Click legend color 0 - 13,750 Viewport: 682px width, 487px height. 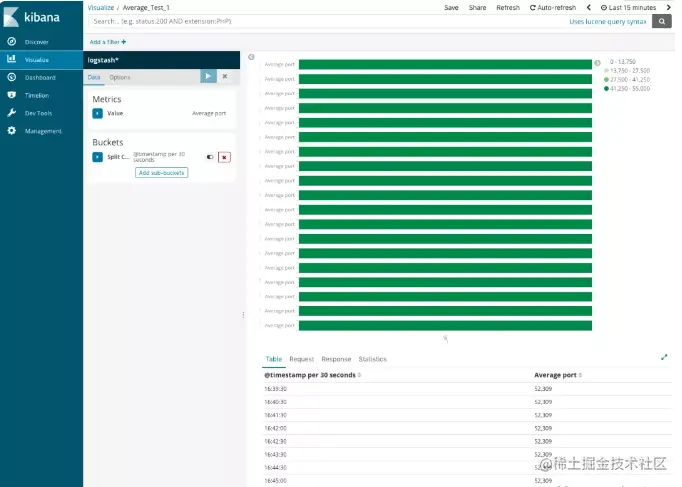(622, 62)
